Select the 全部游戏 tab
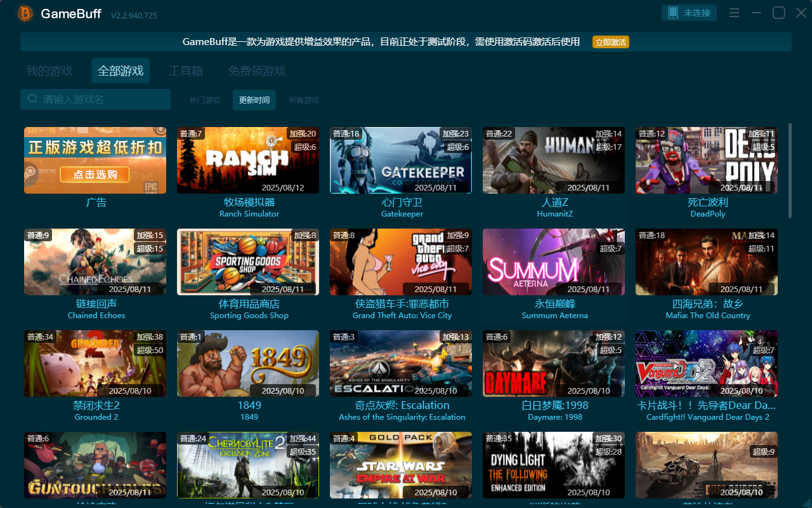The width and height of the screenshot is (812, 508). pyautogui.click(x=121, y=70)
